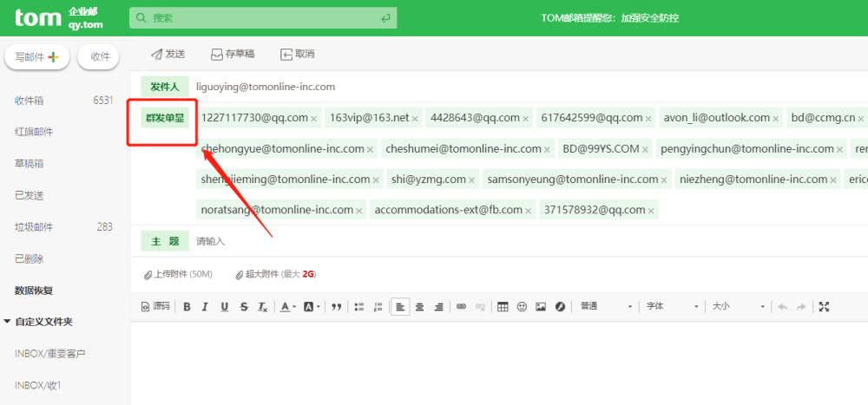Center align text

coord(419,306)
